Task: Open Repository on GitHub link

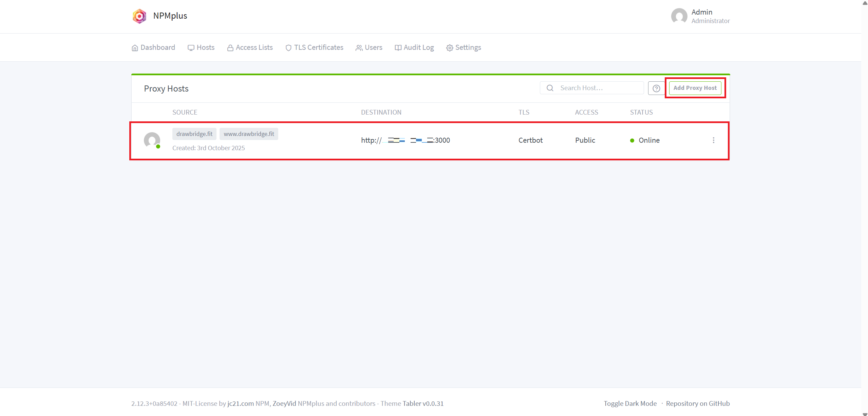Action: coord(697,403)
